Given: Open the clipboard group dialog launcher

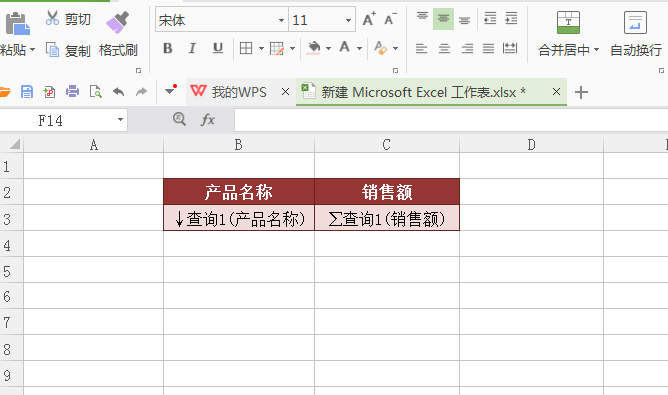Looking at the screenshot, I should pyautogui.click(x=138, y=70).
